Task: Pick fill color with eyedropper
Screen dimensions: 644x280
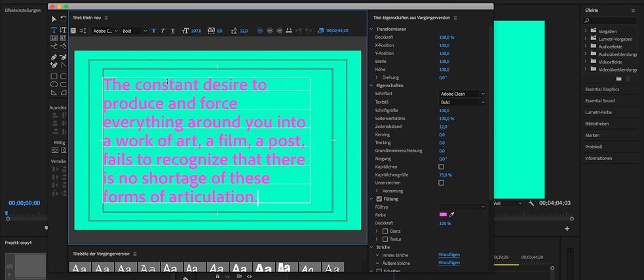Action: 451,214
